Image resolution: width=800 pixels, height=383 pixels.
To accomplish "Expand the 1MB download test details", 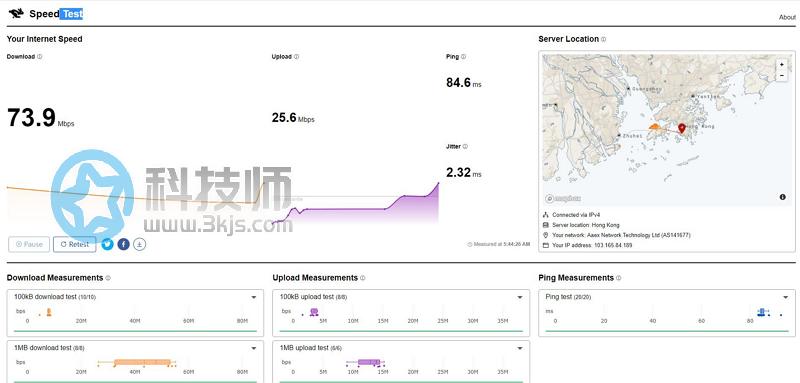I will click(254, 348).
